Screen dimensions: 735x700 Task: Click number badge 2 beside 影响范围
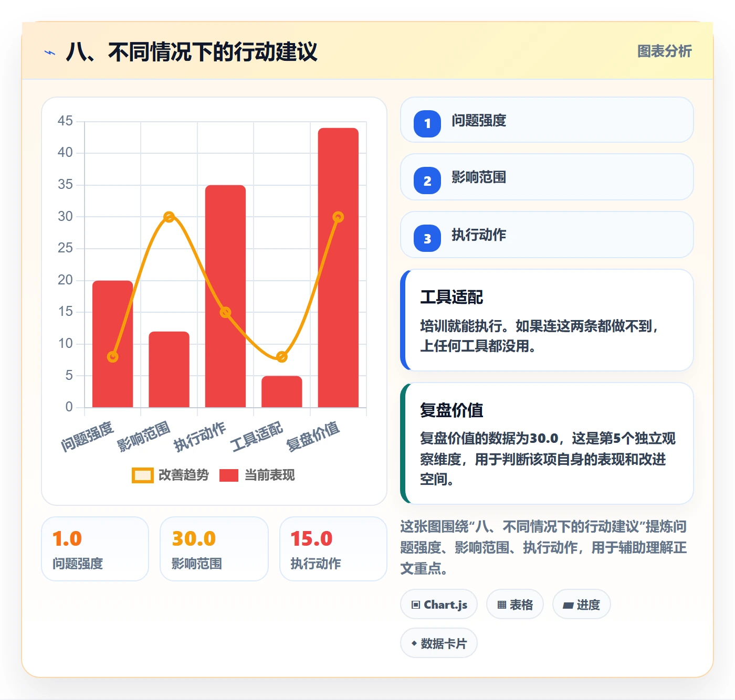coord(427,181)
